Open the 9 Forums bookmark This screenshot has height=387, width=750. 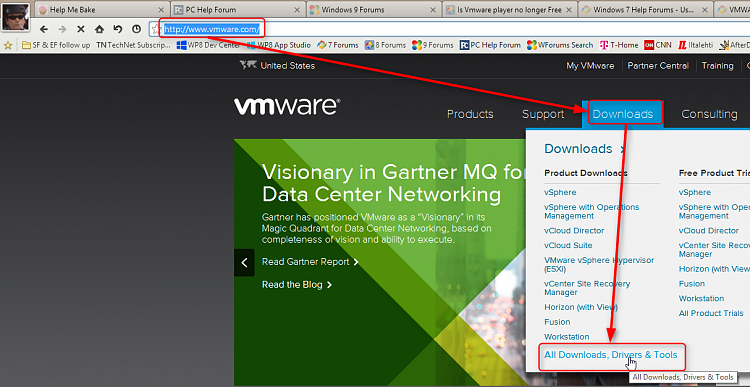[432, 45]
